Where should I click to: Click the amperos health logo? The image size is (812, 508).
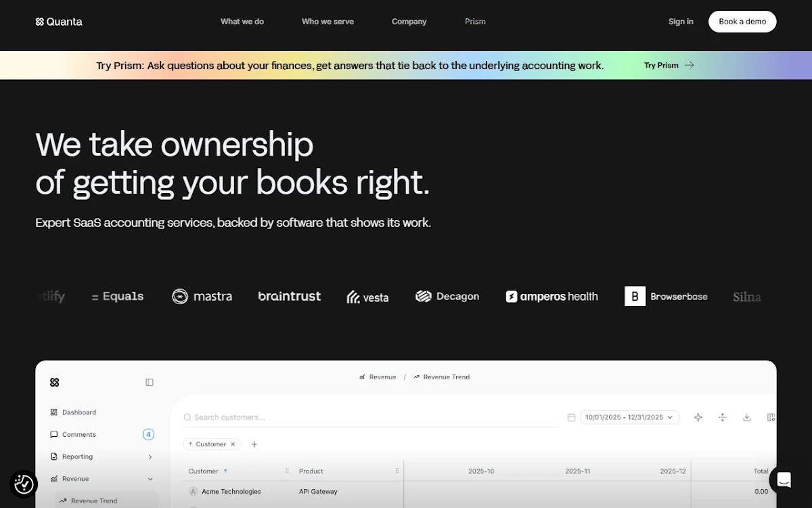click(551, 296)
